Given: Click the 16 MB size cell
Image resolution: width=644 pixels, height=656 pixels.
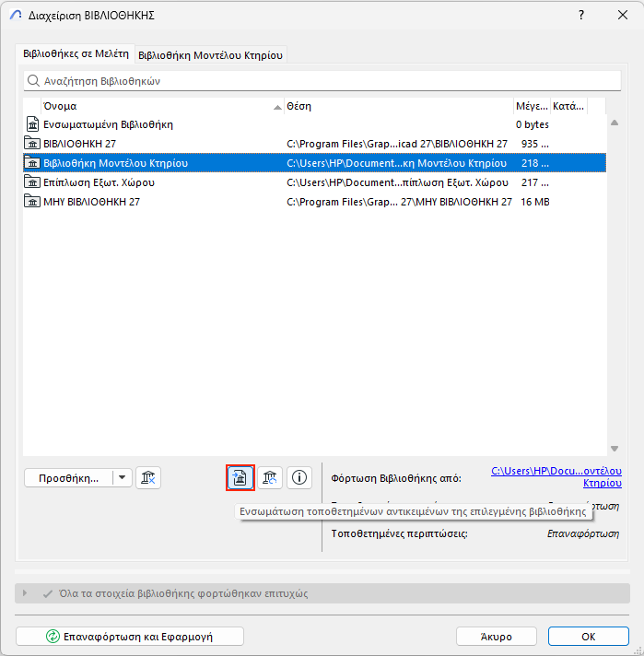Looking at the screenshot, I should tap(534, 202).
